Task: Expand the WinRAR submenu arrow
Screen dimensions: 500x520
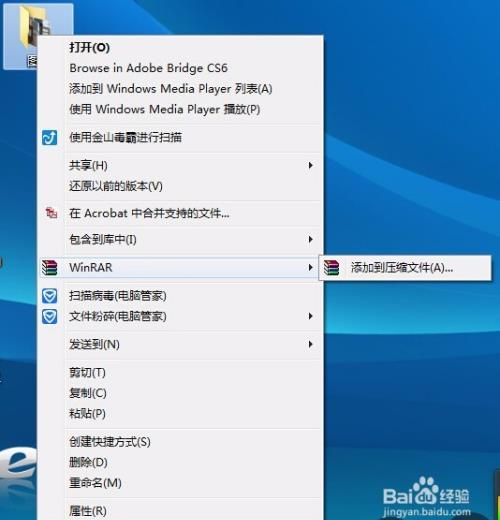Action: pos(310,267)
